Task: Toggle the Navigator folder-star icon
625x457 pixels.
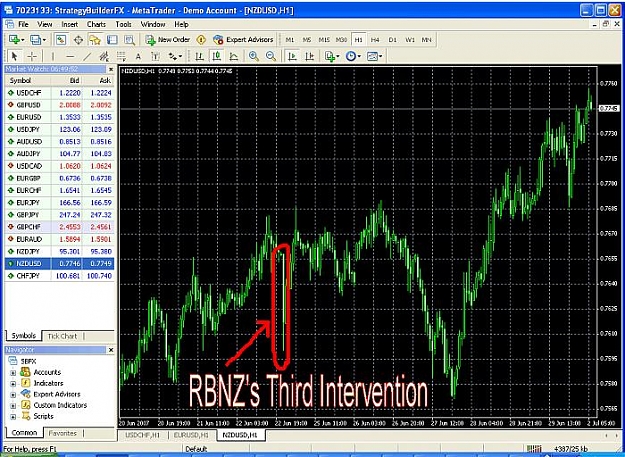Action: (x=95, y=39)
